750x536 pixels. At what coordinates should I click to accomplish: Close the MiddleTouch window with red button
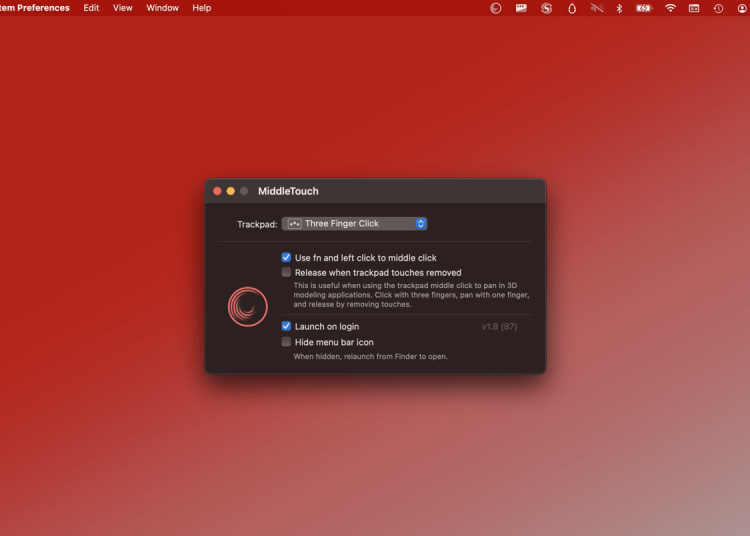point(217,191)
